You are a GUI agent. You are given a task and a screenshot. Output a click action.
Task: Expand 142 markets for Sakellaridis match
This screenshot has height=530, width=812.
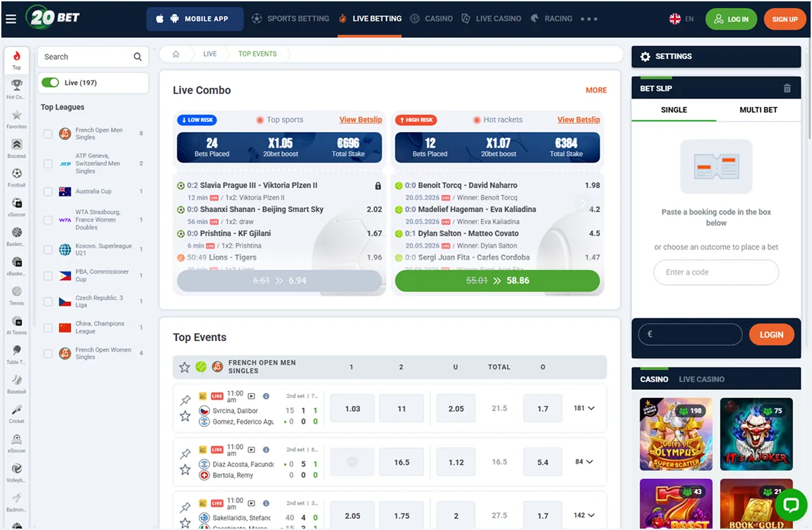coord(584,515)
